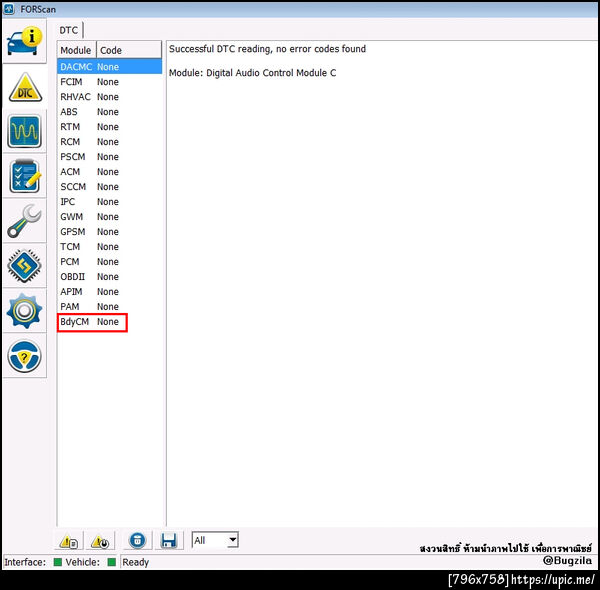Select the APIM module row

click(109, 292)
